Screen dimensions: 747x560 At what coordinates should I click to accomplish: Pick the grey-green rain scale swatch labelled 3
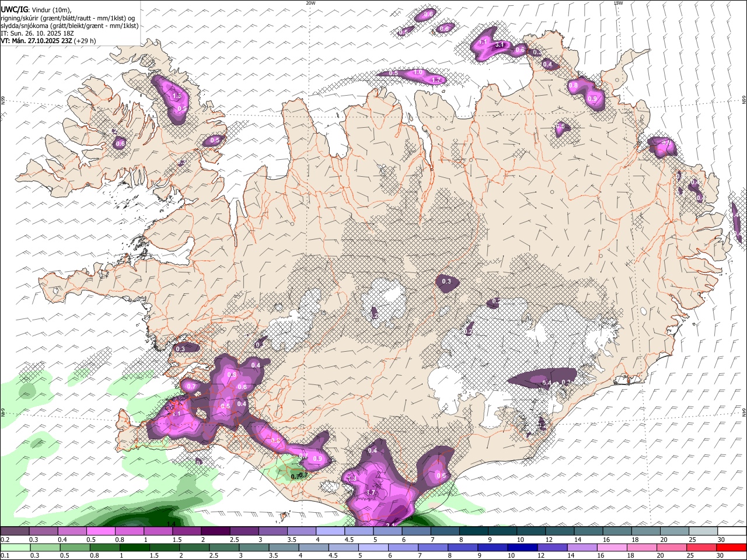pyautogui.click(x=254, y=547)
